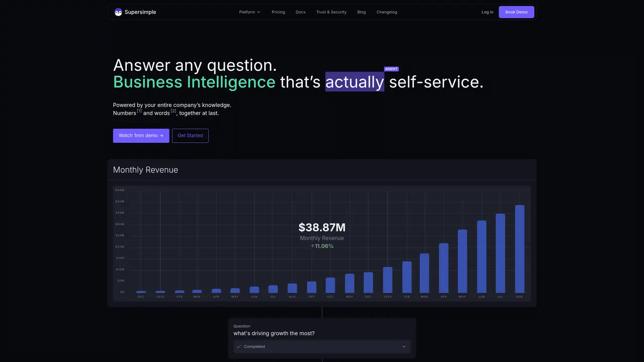Click footnote marker [1] after Numbers
Viewport: 644px width, 362px height.
pos(139,111)
